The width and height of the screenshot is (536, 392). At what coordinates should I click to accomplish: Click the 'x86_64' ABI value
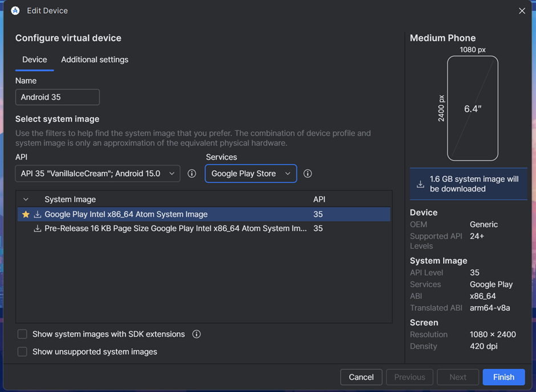[482, 296]
